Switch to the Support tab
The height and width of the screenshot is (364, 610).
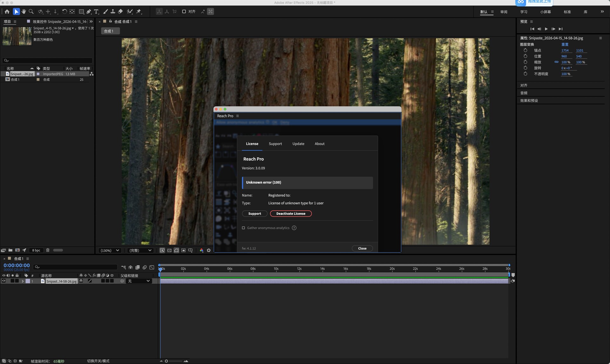coord(275,144)
